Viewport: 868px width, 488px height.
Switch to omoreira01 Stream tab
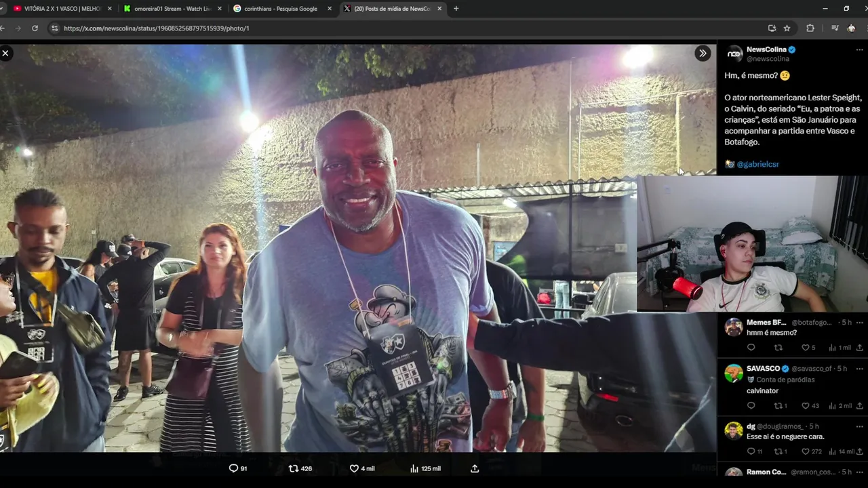[172, 9]
